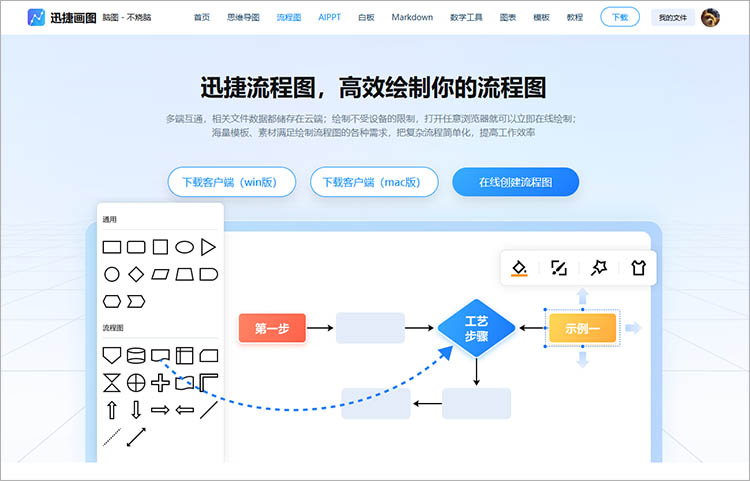Select the L-shaped corner shape

209,383
